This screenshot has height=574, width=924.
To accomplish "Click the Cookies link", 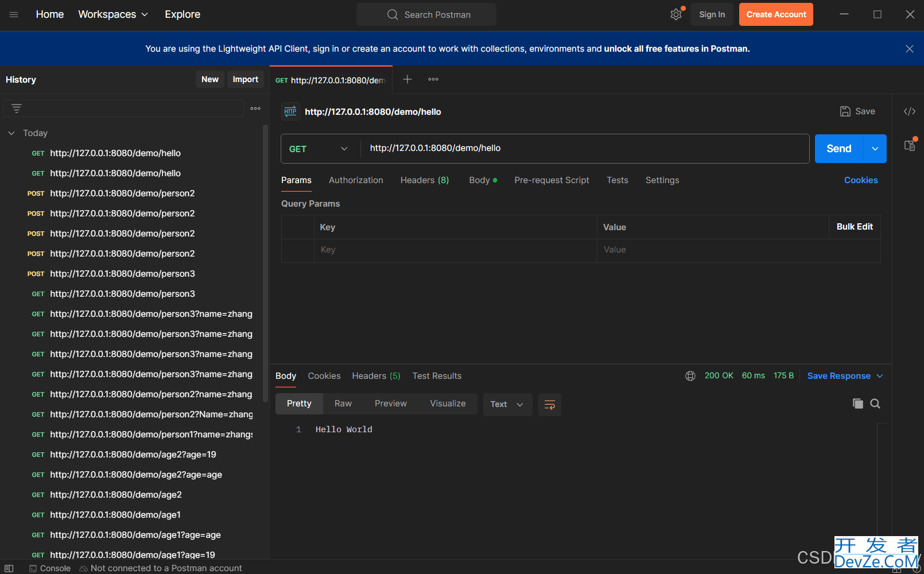I will [861, 180].
